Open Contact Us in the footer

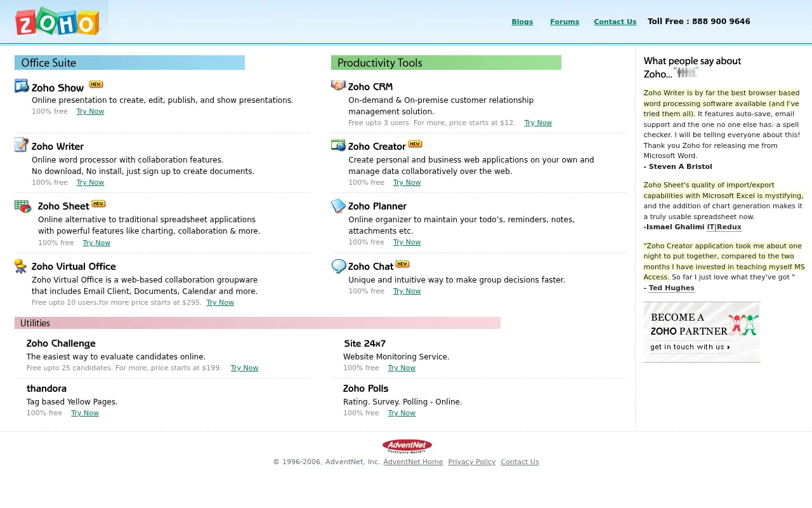pos(520,462)
